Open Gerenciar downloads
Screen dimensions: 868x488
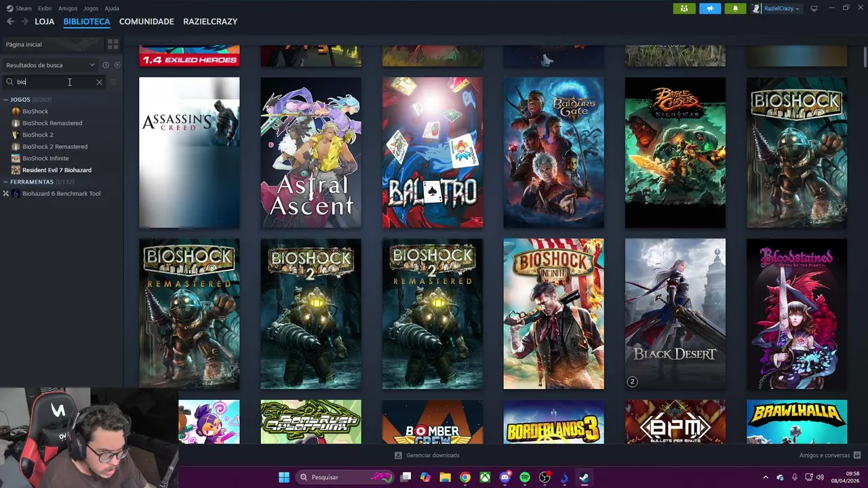[427, 455]
